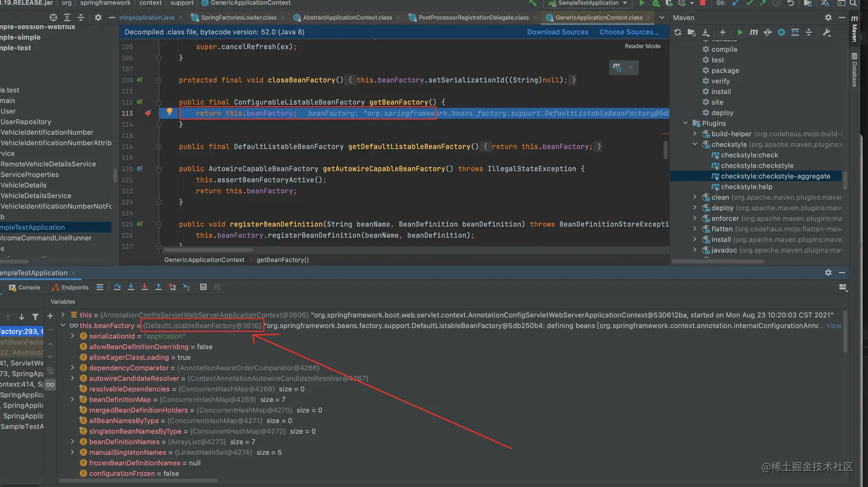Reload all Maven projects
The image size is (868, 487).
click(x=678, y=32)
